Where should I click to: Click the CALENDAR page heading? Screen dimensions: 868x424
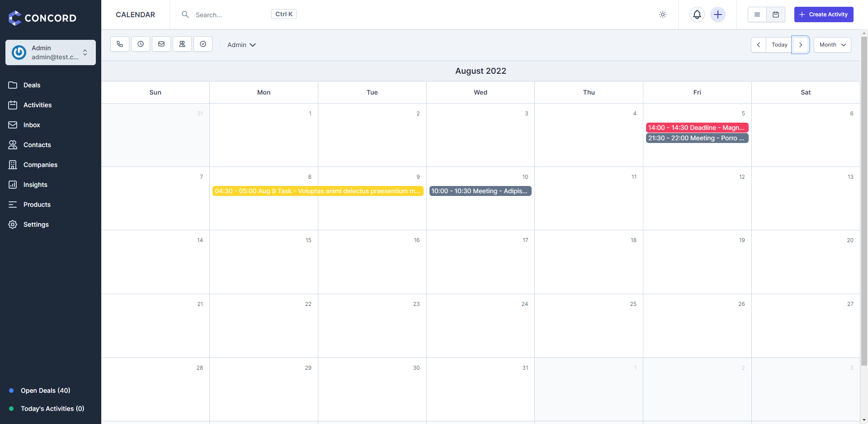pos(135,14)
